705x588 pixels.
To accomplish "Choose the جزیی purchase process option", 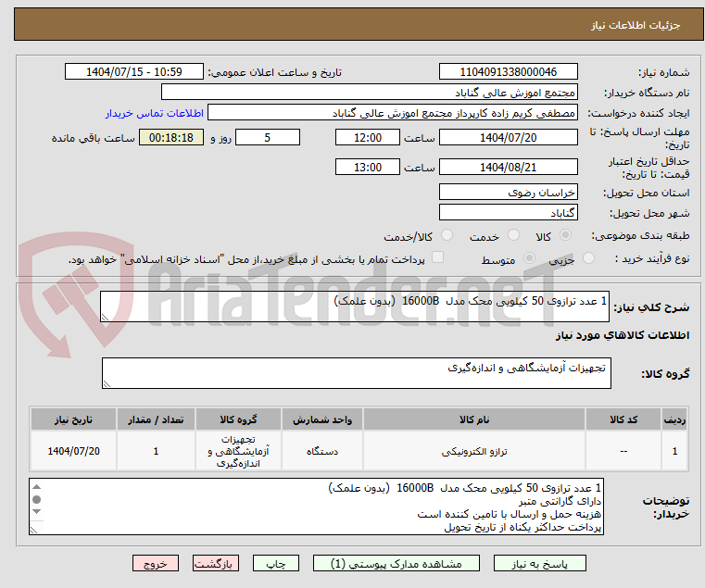I will click(x=588, y=258).
